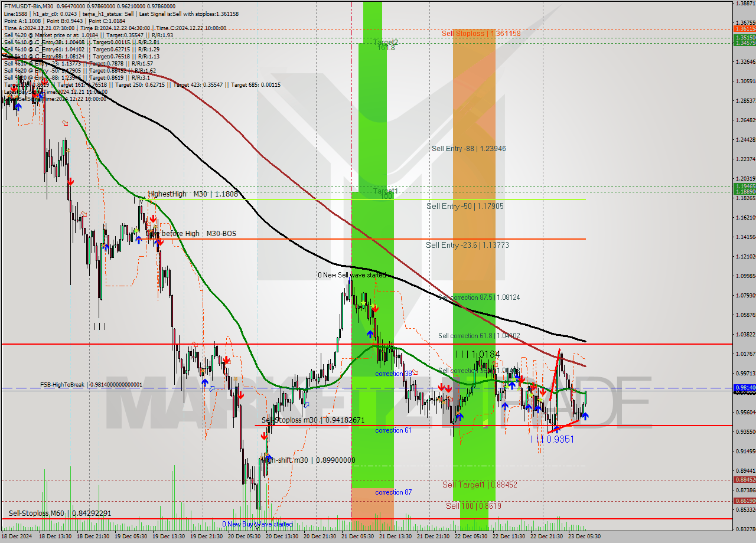The height and width of the screenshot is (543, 756).
Task: Click the '0 New Buy Wave started' label
Action: click(257, 524)
